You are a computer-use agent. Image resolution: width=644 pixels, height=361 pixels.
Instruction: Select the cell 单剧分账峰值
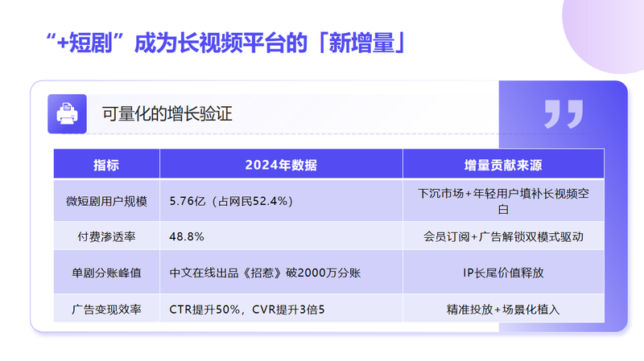106,273
